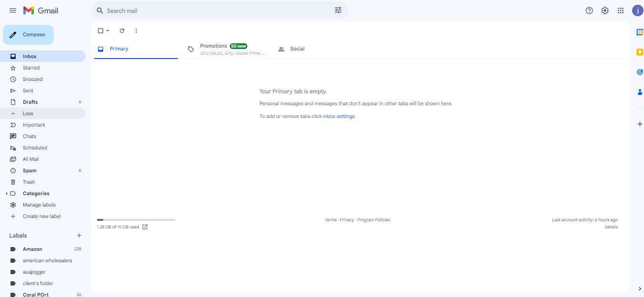Screen dimensions: 644x297
Task: Switch to the Promotions tab
Action: click(x=226, y=49)
